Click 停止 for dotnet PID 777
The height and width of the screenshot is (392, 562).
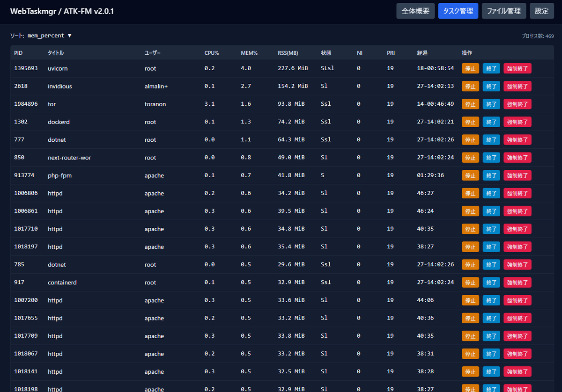click(x=470, y=139)
